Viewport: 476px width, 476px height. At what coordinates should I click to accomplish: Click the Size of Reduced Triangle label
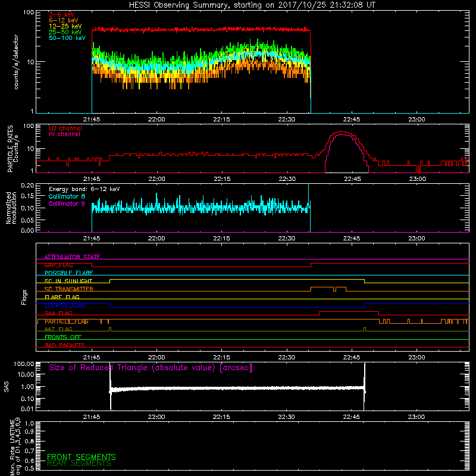(151, 368)
